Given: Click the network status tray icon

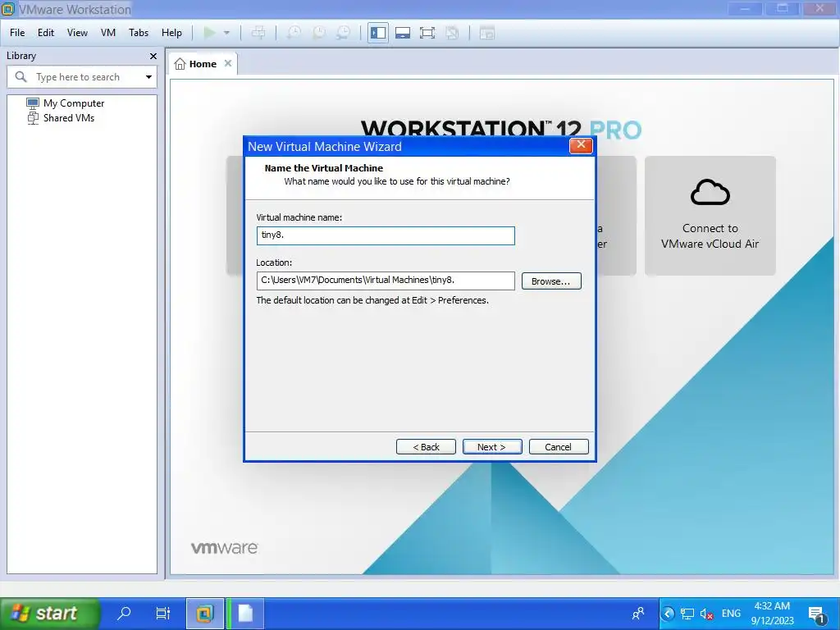Looking at the screenshot, I should coord(687,614).
